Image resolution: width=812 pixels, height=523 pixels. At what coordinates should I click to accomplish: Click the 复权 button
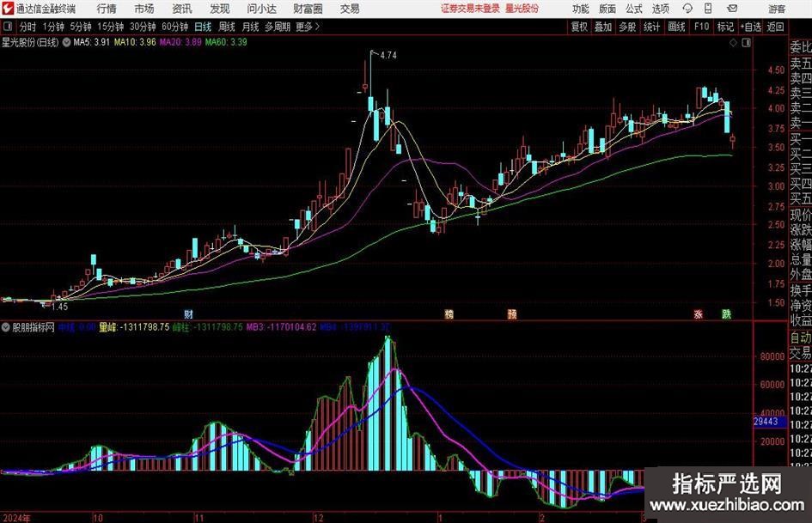[x=579, y=27]
